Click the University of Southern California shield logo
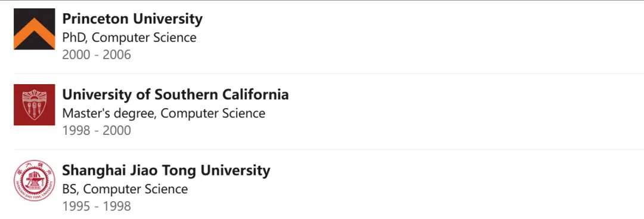Image resolution: width=644 pixels, height=219 pixels. pos(34,105)
